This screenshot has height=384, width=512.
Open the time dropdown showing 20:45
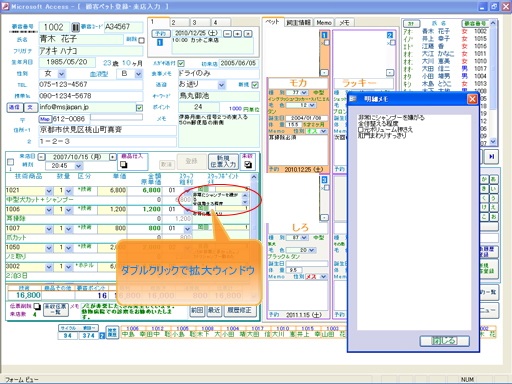point(78,166)
